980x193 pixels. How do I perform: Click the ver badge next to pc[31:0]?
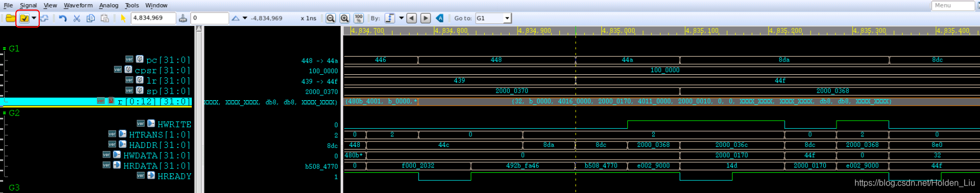[x=129, y=59]
